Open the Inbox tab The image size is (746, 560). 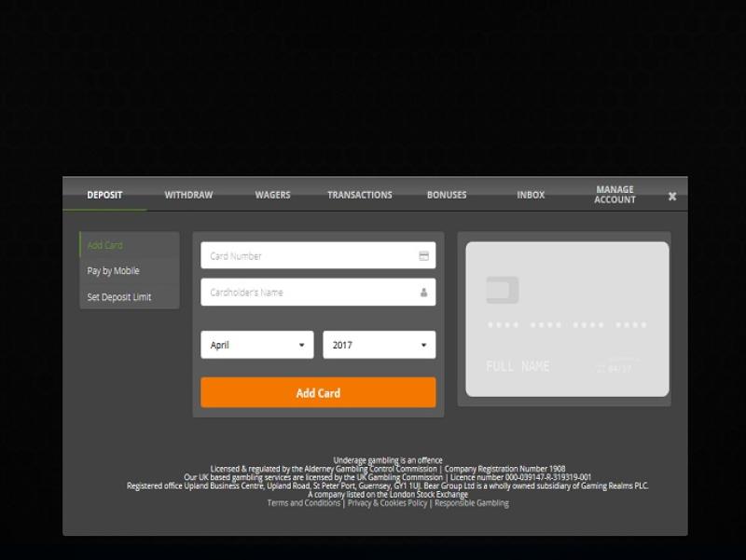pyautogui.click(x=531, y=195)
